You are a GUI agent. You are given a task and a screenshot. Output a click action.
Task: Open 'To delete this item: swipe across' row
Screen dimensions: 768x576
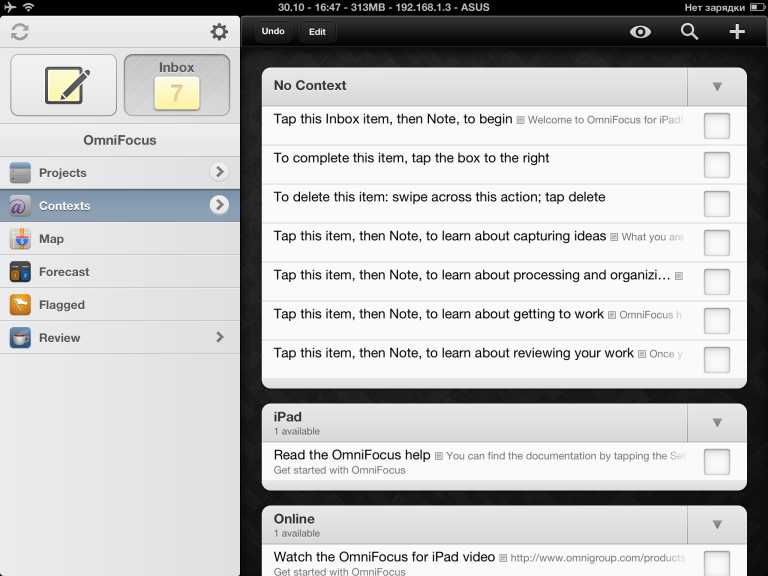click(x=504, y=204)
